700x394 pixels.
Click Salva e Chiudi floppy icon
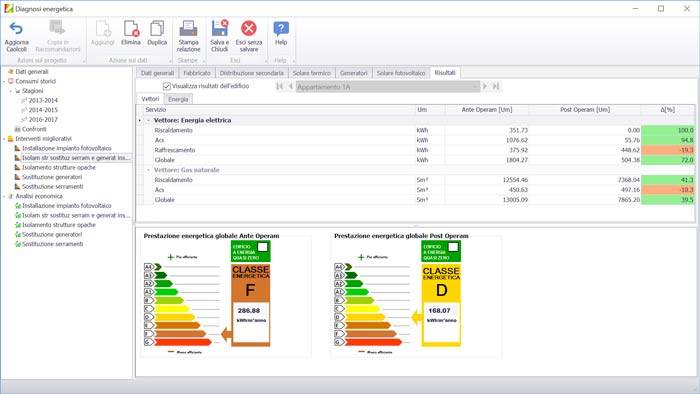220,28
